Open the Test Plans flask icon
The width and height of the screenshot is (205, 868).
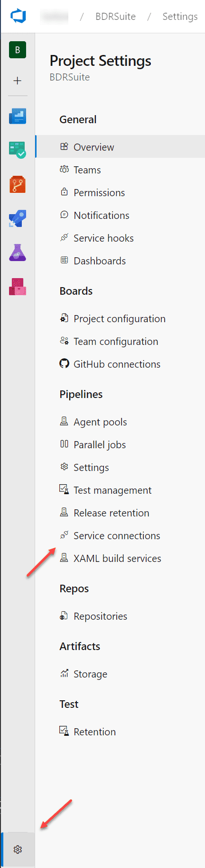coord(18,253)
